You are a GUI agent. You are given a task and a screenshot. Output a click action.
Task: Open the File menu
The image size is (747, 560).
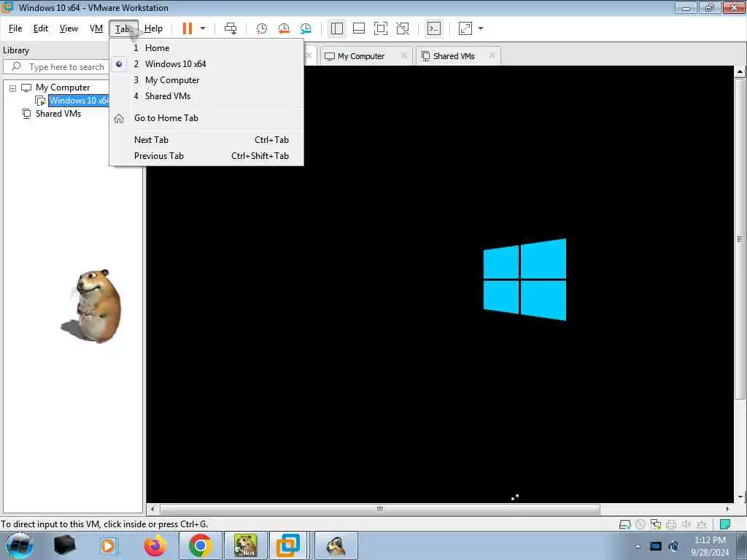[15, 28]
